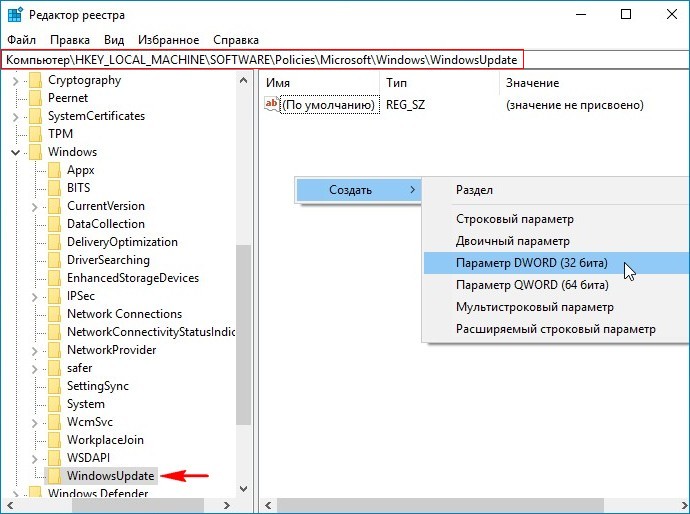The height and width of the screenshot is (514, 690).
Task: Open the Избранное menu
Action: (x=169, y=40)
